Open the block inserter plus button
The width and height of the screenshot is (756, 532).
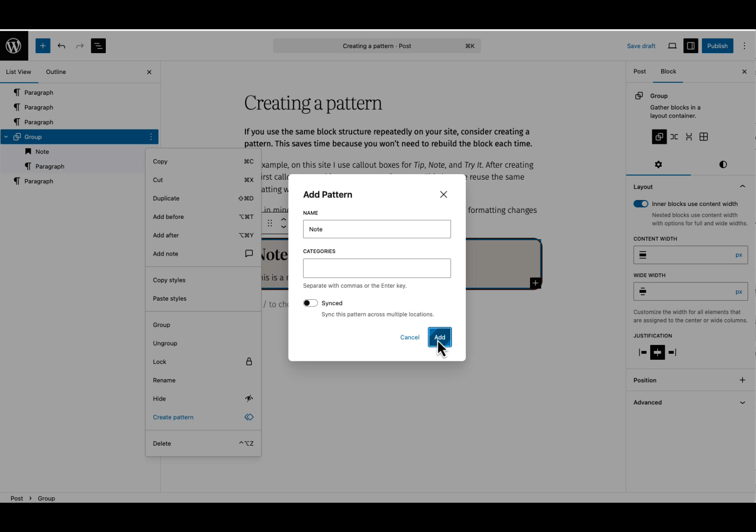pyautogui.click(x=43, y=46)
